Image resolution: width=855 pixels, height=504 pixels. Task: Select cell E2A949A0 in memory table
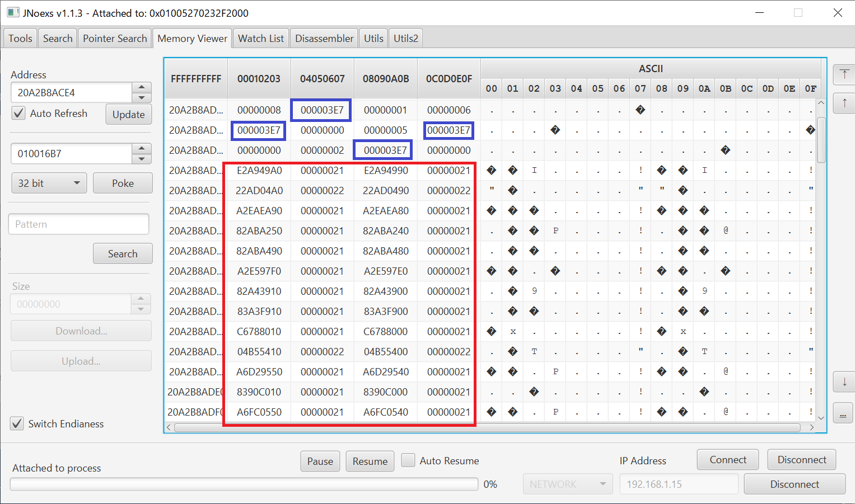coord(259,170)
